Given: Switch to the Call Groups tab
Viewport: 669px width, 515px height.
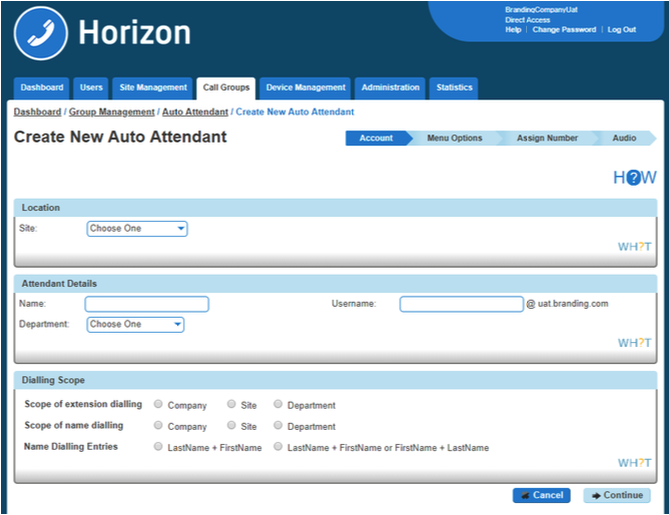Looking at the screenshot, I should click(x=226, y=88).
